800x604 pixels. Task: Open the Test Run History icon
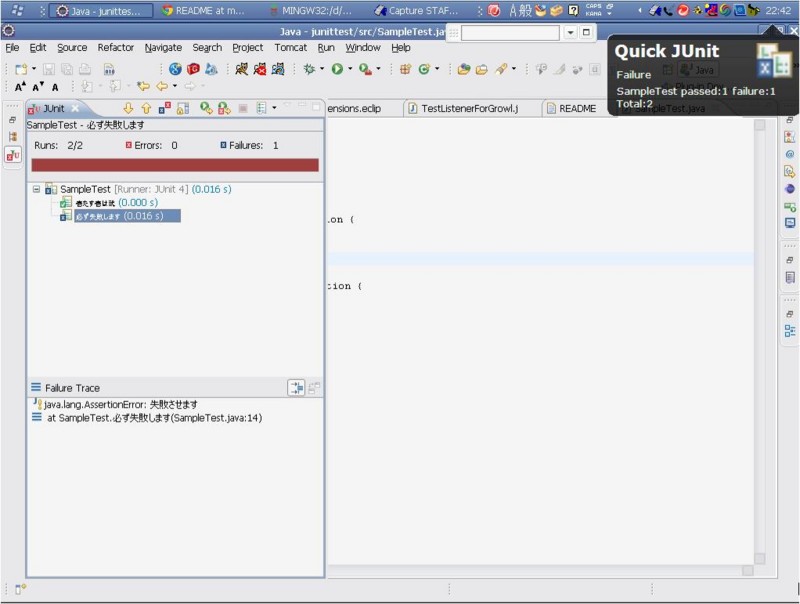[261, 108]
